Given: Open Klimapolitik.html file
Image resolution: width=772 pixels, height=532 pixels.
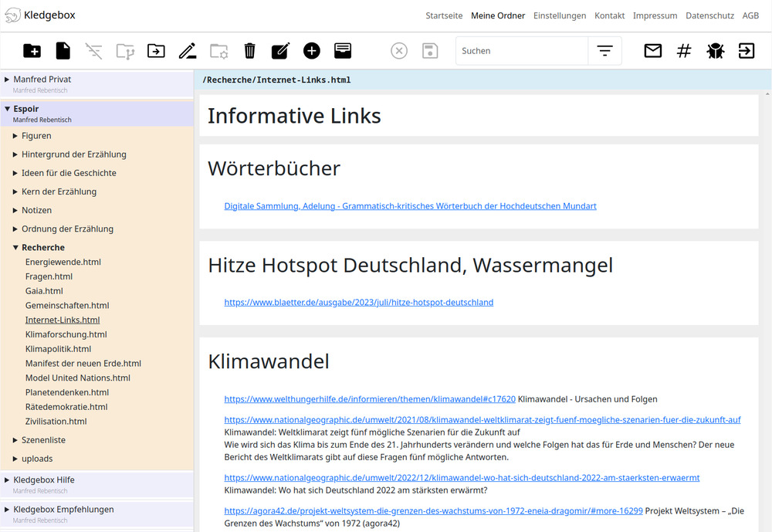Looking at the screenshot, I should (58, 349).
